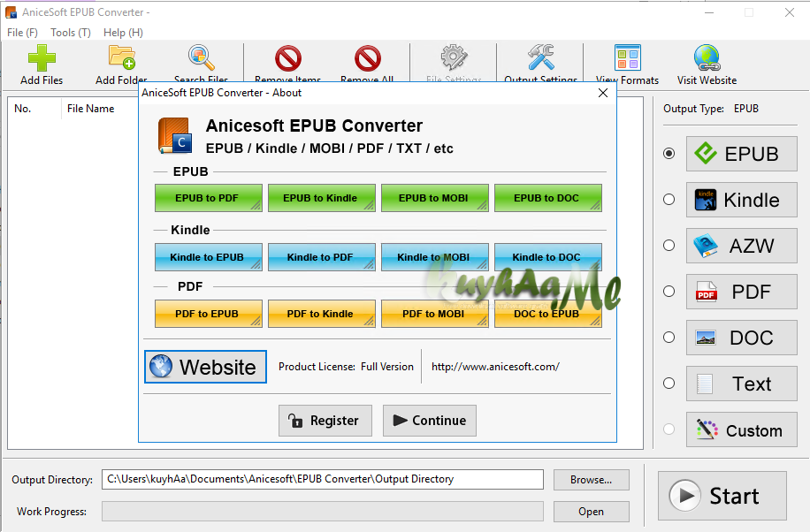Choose the PDF output format button
The width and height of the screenshot is (810, 532).
[741, 292]
